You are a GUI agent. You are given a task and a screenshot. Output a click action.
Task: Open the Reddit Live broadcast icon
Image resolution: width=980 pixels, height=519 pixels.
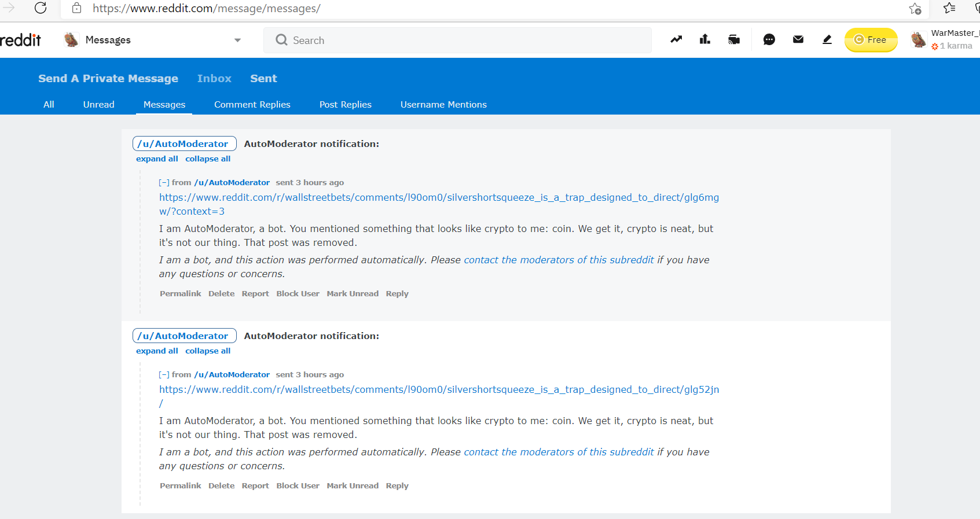coord(733,39)
